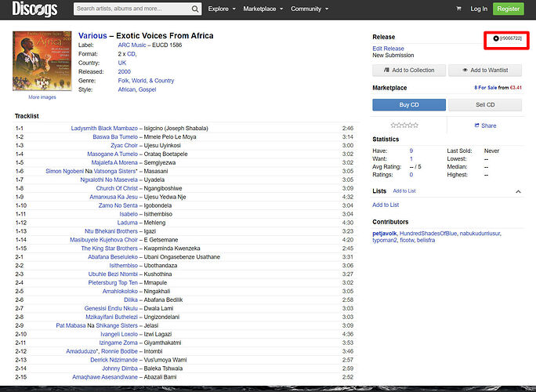Open Masogane A Tumelo artist link
536x392 pixels.
click(x=113, y=154)
